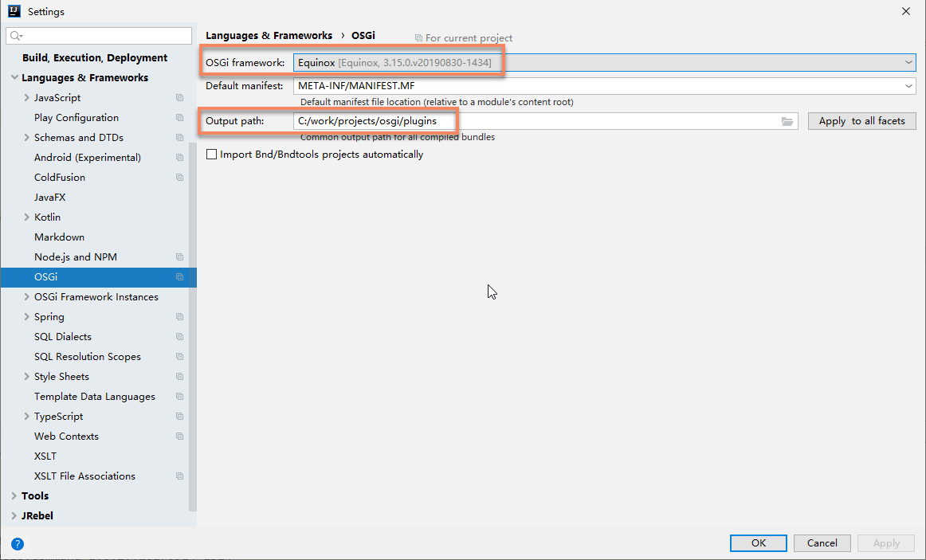Select SQL Resolution Scopes settings page
926x560 pixels.
[x=88, y=357]
